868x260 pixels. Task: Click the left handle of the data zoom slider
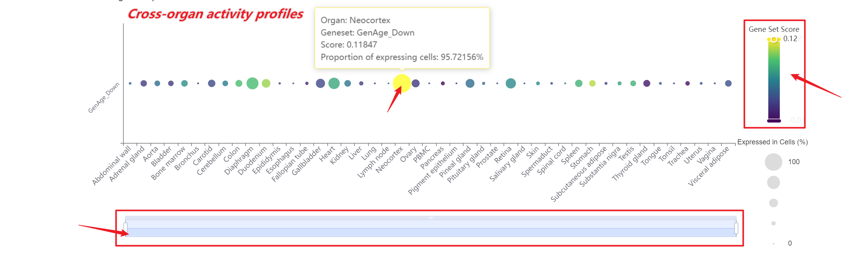pyautogui.click(x=125, y=228)
